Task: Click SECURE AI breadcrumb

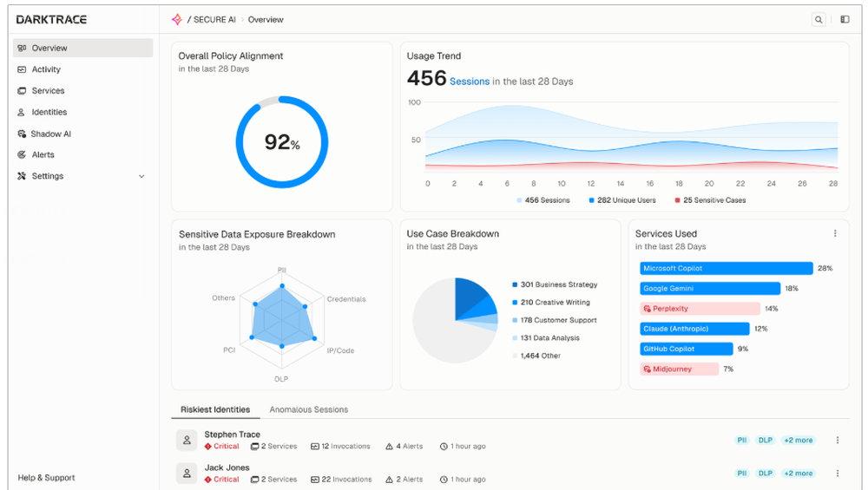Action: [214, 19]
